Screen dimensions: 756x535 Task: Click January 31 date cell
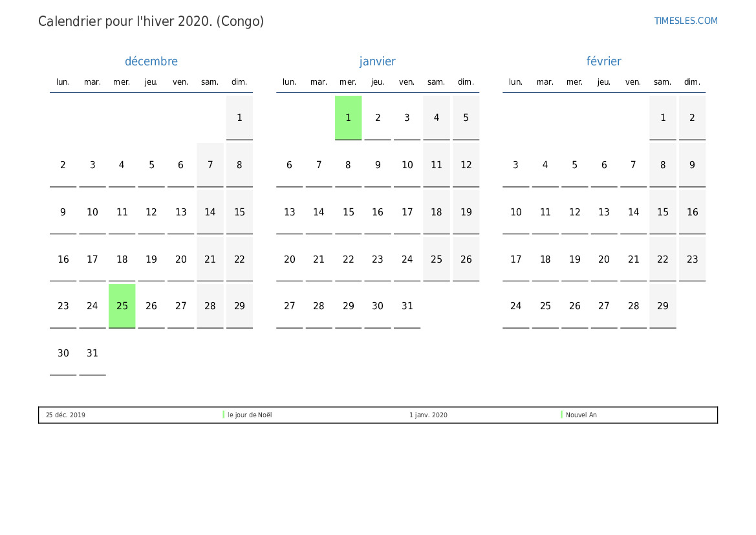407,306
